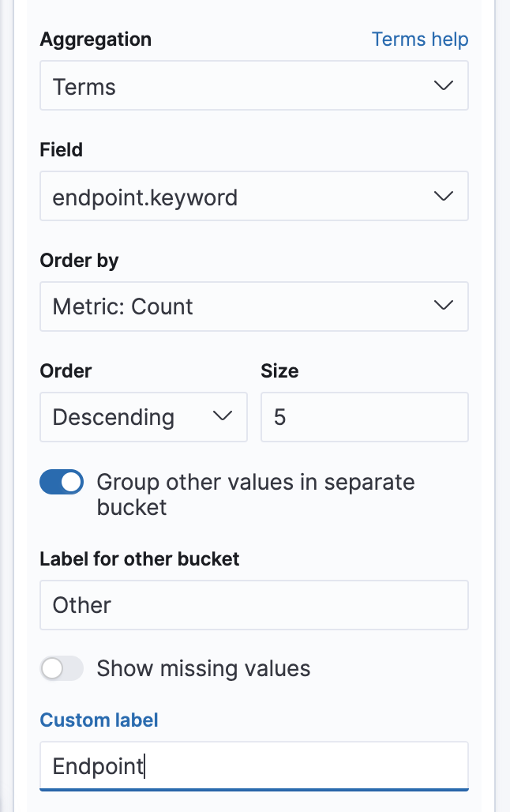Click the Size heading label

click(x=279, y=370)
